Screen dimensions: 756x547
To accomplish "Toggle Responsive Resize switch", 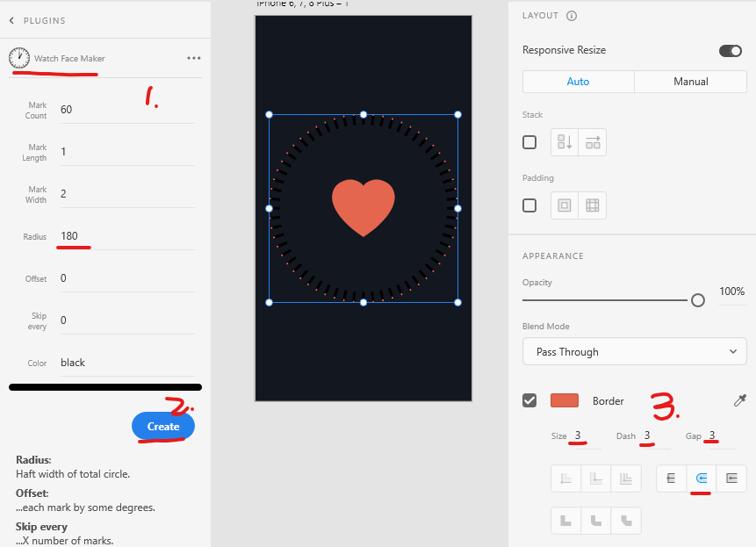I will (731, 51).
